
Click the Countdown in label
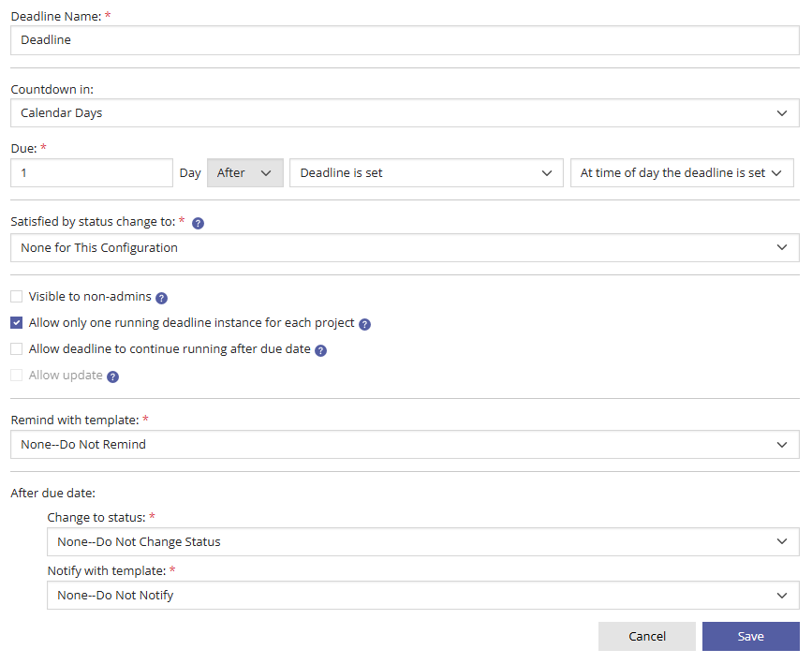(x=52, y=90)
